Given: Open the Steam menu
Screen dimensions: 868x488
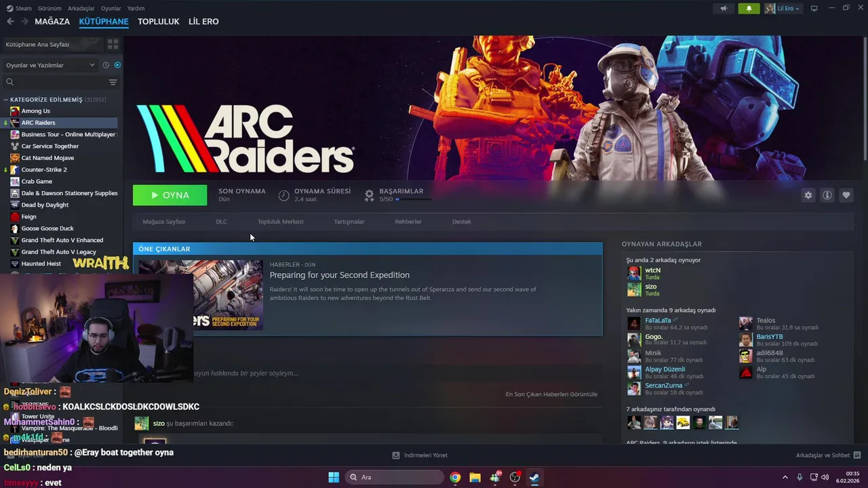Looking at the screenshot, I should tap(20, 8).
